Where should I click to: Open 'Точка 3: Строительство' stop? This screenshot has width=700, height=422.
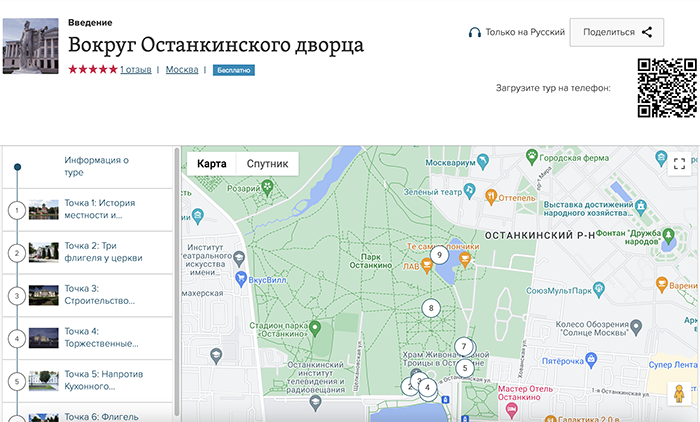click(88, 296)
